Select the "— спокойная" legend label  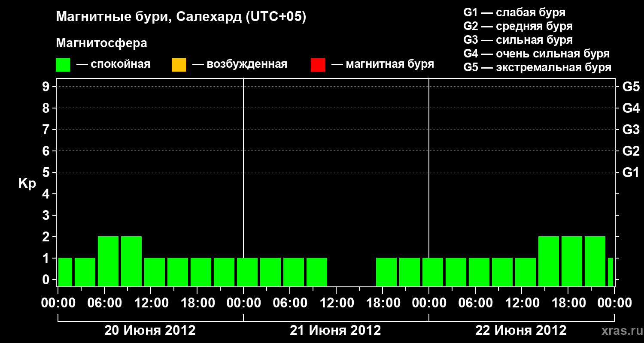click(113, 64)
